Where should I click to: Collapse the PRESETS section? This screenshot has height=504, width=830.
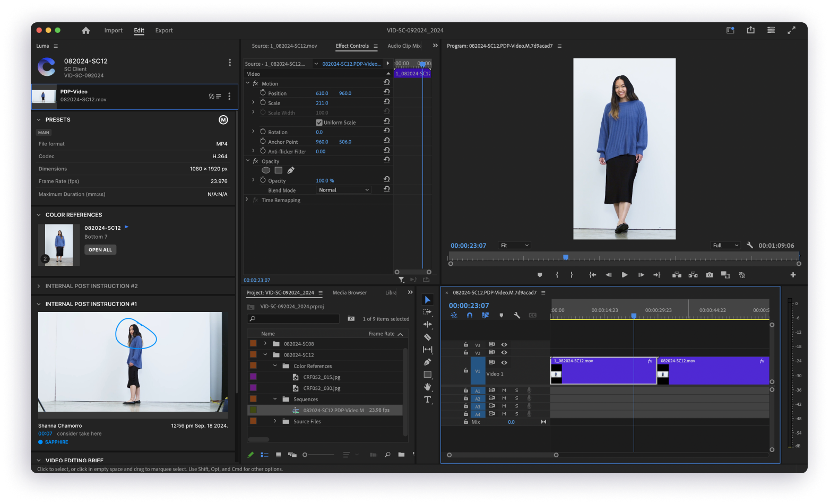[x=39, y=120]
